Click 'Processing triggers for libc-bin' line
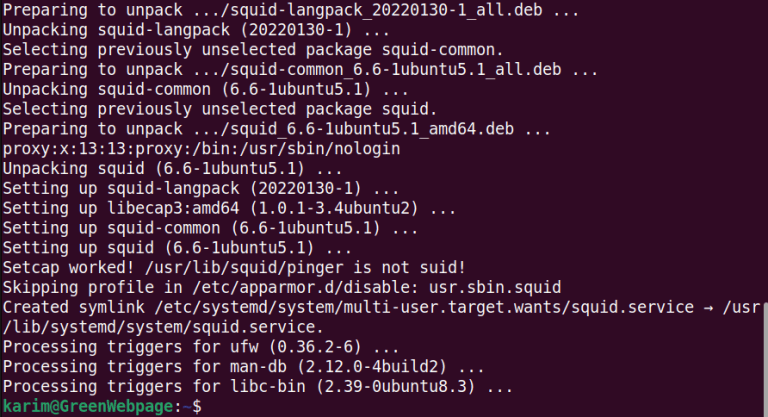This screenshot has width=768, height=417. pyautogui.click(x=258, y=387)
